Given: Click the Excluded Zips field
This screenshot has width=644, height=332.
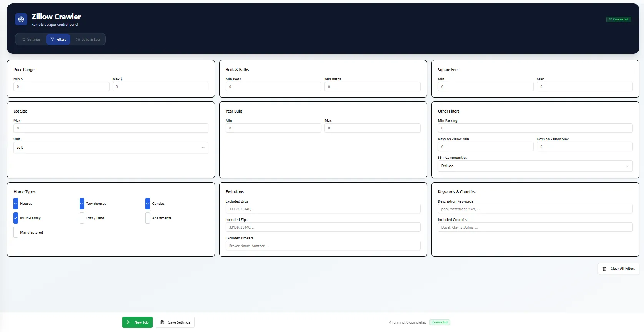Looking at the screenshot, I should 323,209.
